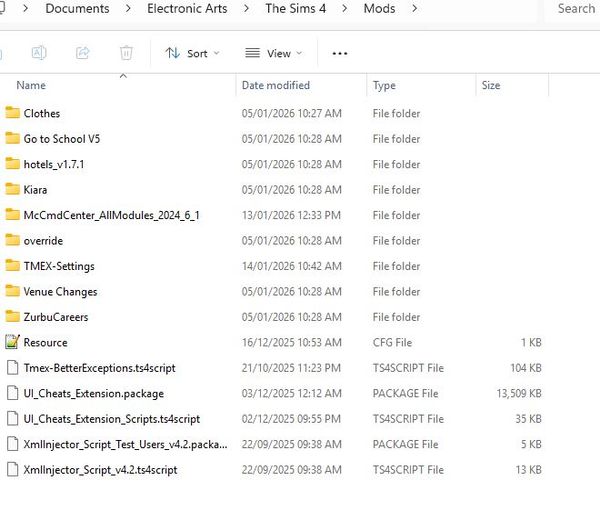Viewport: 600px width, 520px height.
Task: Click the ZurbuCareers folder icon
Action: click(12, 317)
